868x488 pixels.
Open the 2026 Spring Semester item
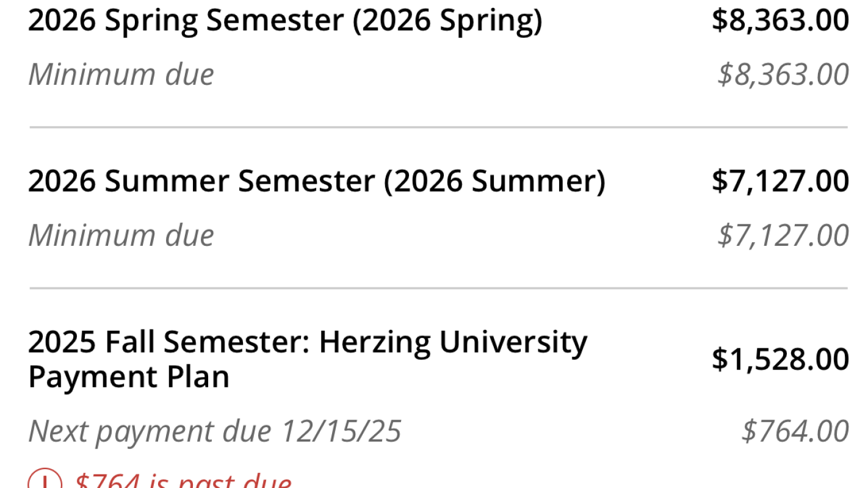click(x=284, y=21)
